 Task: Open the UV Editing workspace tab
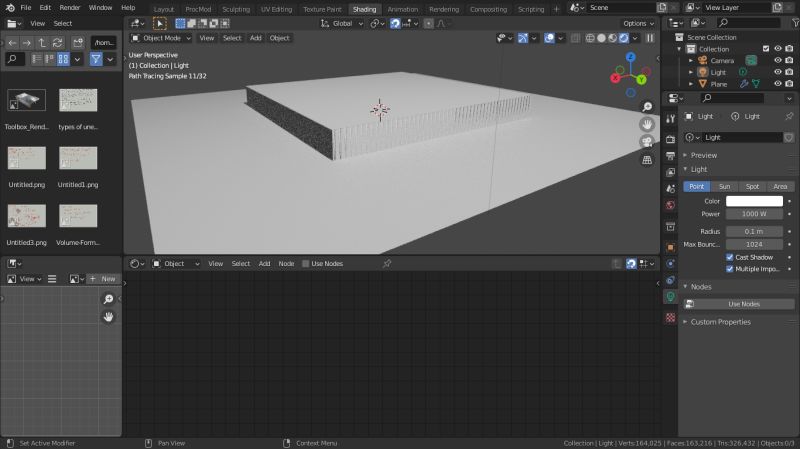(277, 9)
